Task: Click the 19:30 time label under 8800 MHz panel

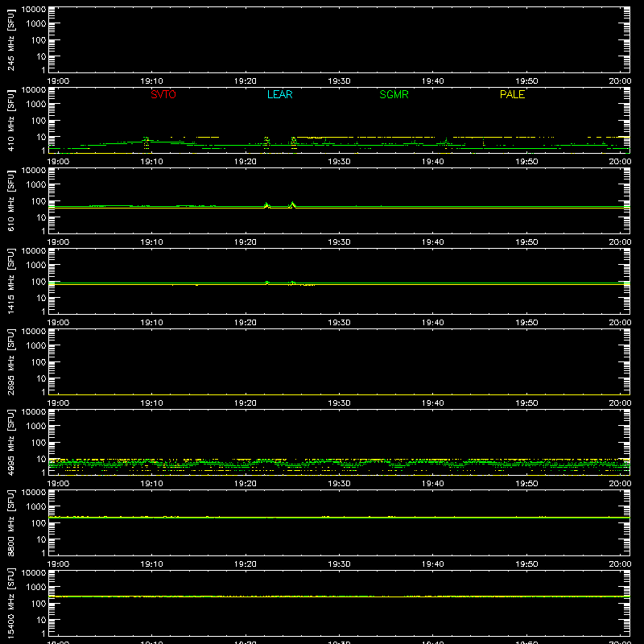Action: (x=339, y=564)
